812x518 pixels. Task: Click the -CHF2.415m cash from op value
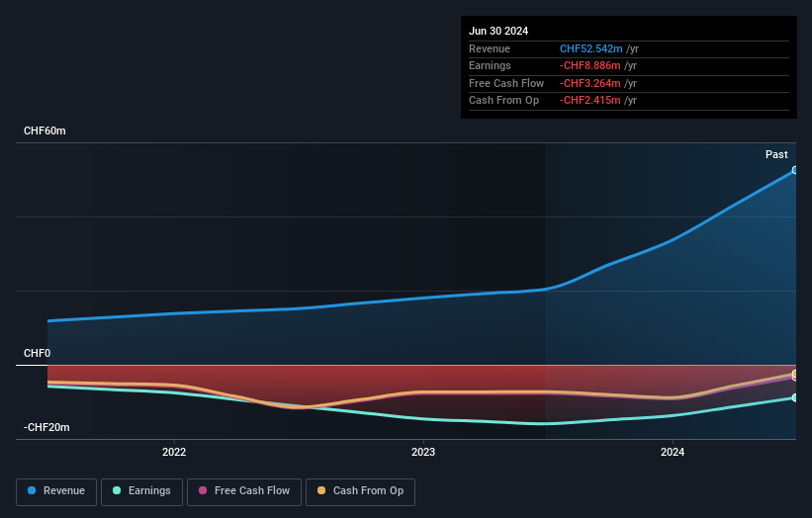589,101
